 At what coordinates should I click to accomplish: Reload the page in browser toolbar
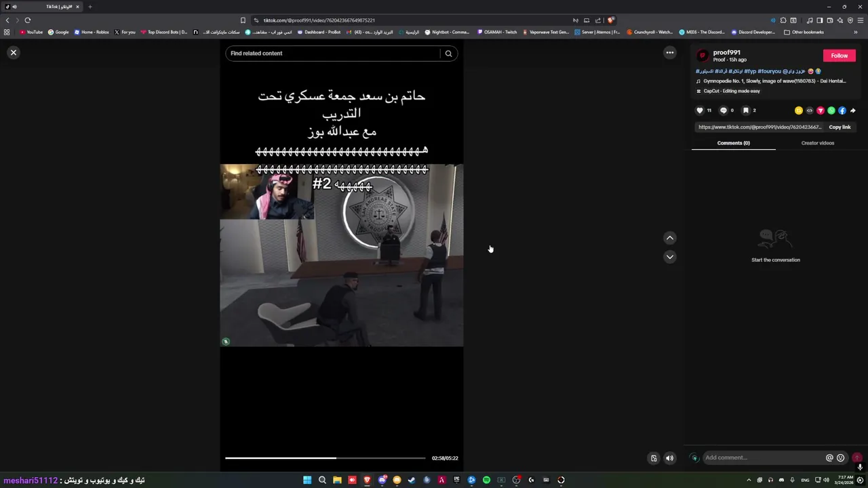28,20
